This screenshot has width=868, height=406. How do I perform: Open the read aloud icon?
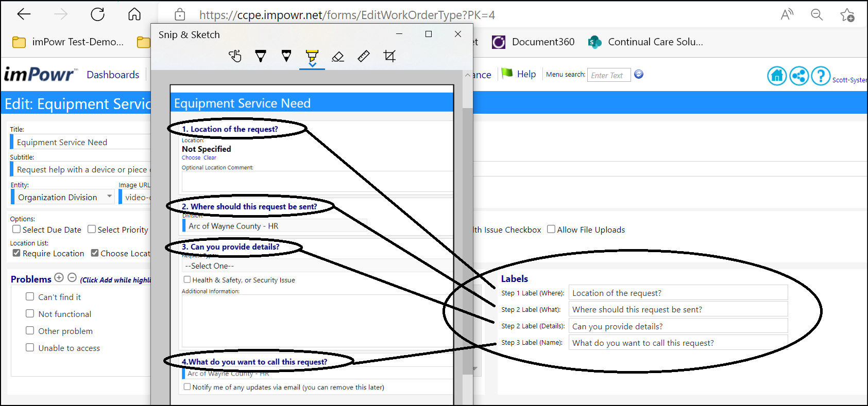coord(787,14)
